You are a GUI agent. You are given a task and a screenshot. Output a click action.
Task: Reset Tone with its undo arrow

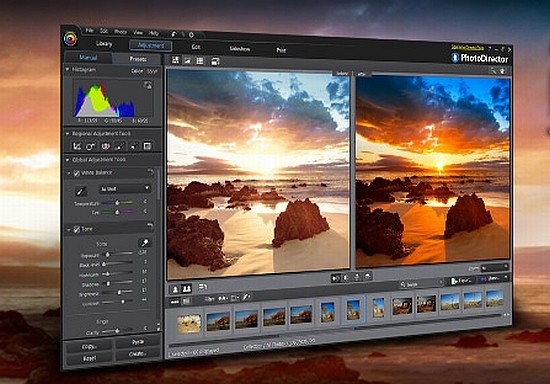click(150, 226)
